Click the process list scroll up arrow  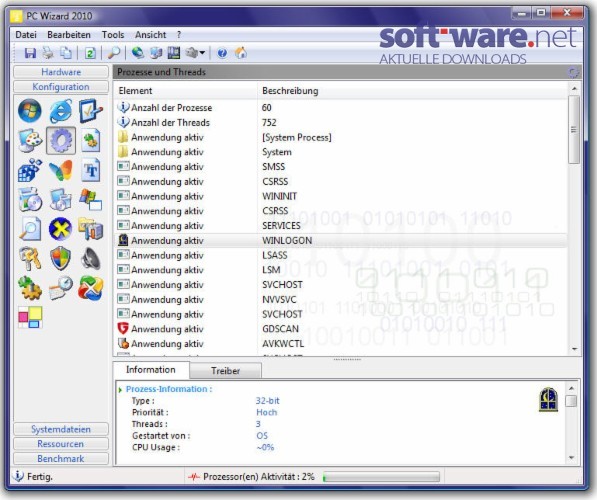click(x=574, y=88)
